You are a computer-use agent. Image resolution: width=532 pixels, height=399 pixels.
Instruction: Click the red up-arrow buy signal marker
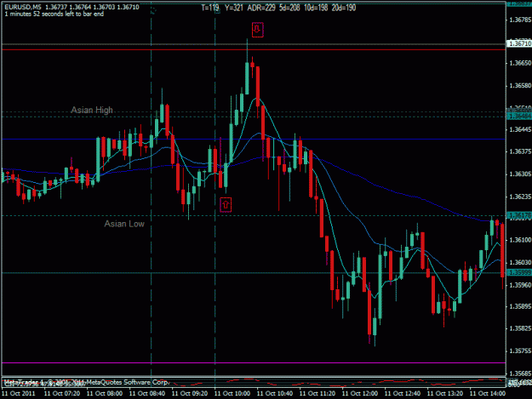coord(226,205)
